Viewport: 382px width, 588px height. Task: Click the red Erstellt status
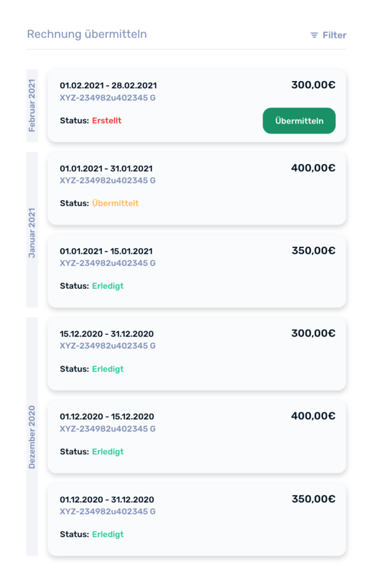(x=107, y=121)
